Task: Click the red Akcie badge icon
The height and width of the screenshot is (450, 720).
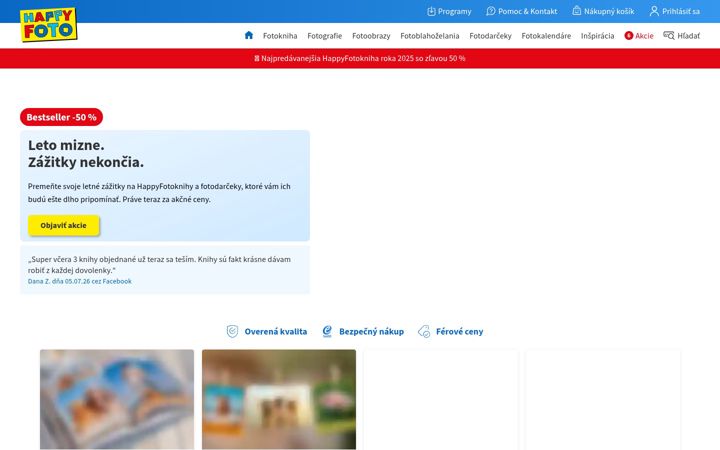Action: 629,35
